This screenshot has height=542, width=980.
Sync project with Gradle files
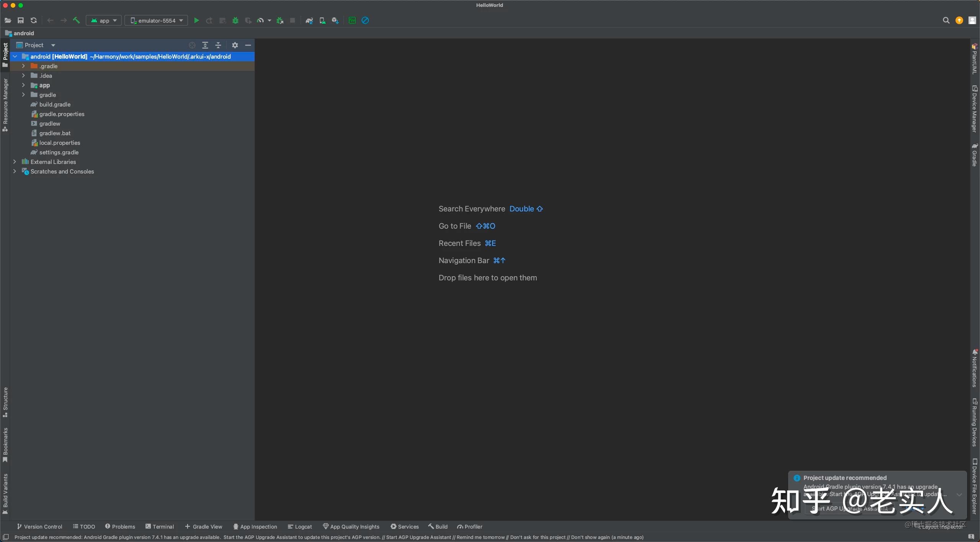point(309,20)
